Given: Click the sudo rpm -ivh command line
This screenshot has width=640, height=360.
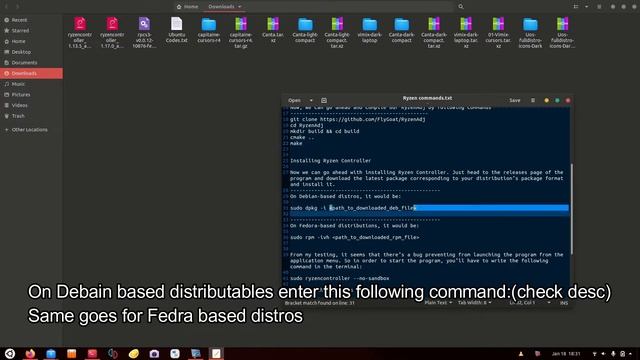Looking at the screenshot, I should [354, 237].
